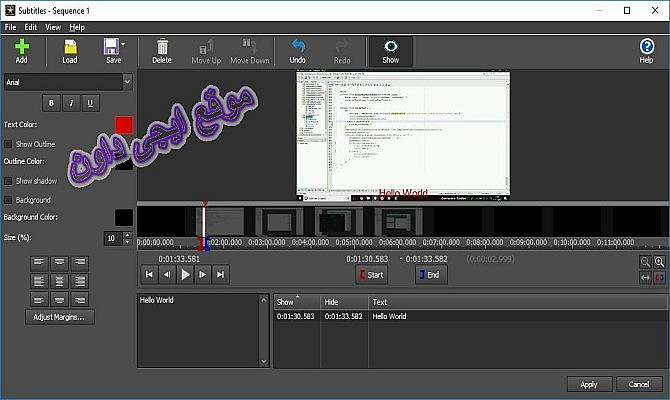Toggle the Show preview eye icon

[390, 46]
